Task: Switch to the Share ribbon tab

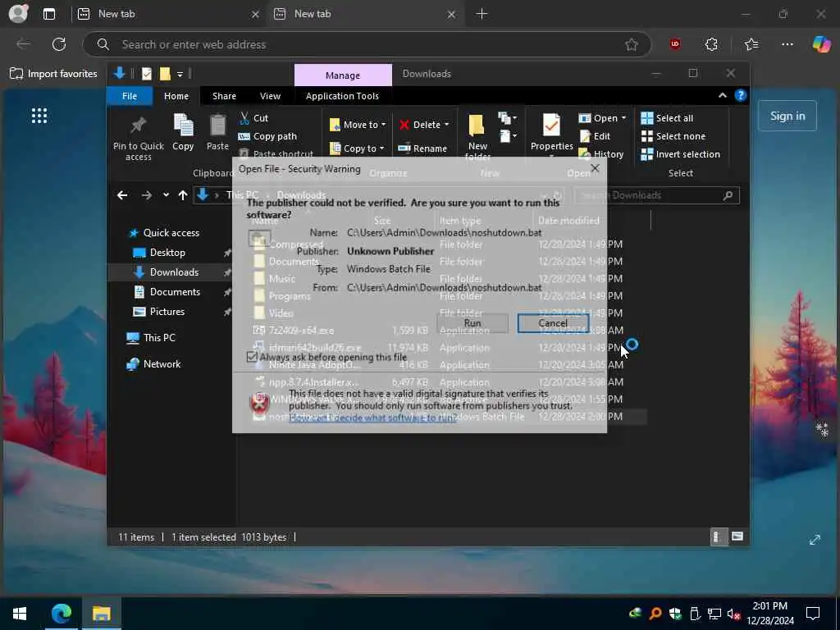Action: (x=224, y=96)
